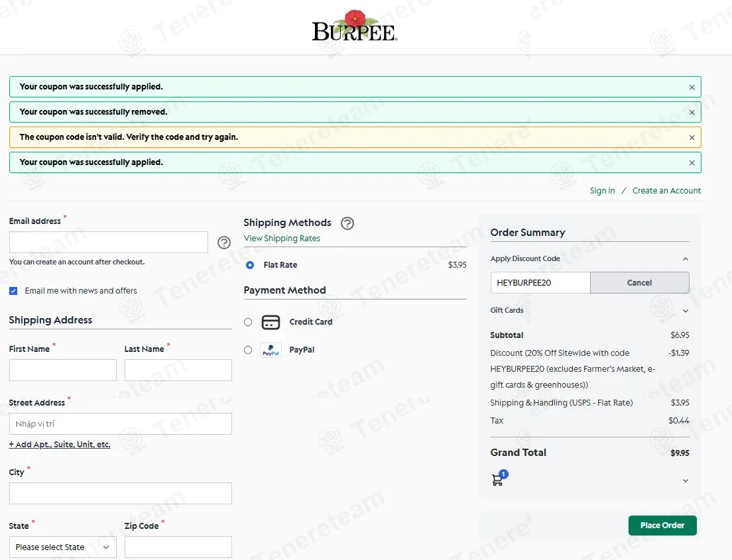Toggle Email me with news and offers

[x=13, y=291]
